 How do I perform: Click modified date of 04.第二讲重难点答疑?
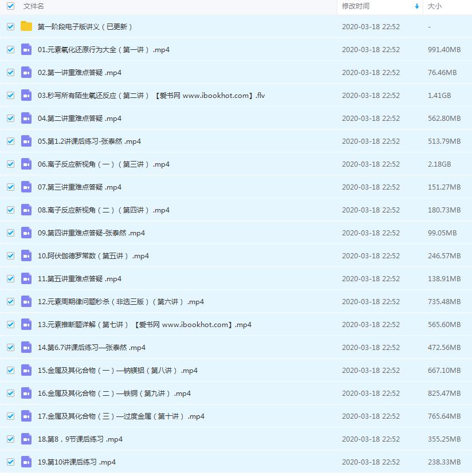point(371,119)
